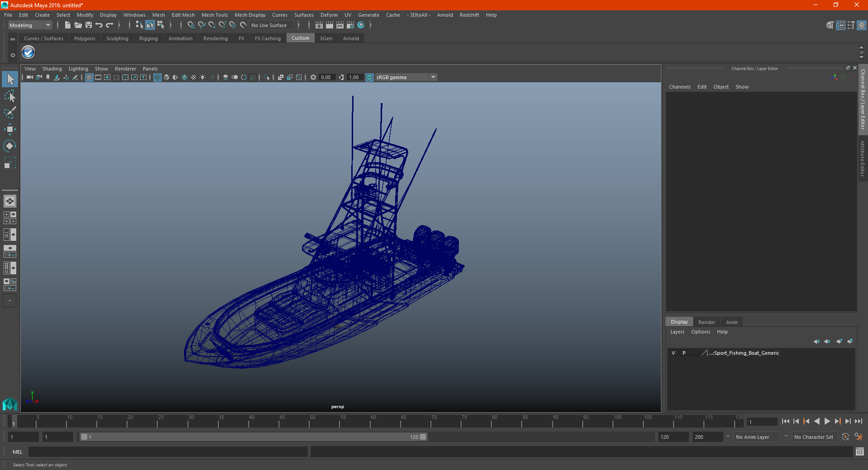Open the sRGB gamma view transform dropdown
The height and width of the screenshot is (470, 868).
406,77
